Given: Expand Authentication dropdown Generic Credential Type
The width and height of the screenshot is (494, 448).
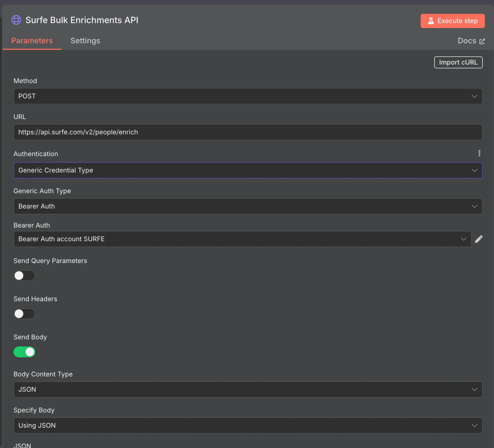Looking at the screenshot, I should coord(248,170).
